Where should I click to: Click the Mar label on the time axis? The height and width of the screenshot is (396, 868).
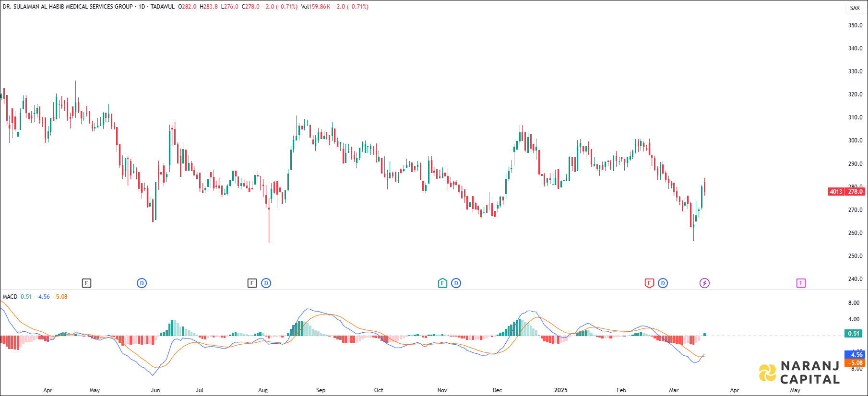coord(674,390)
